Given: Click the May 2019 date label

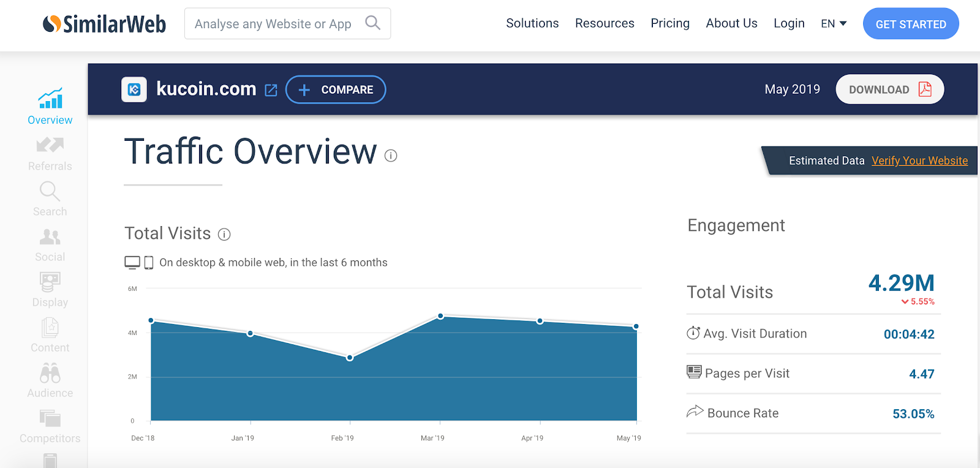Looking at the screenshot, I should tap(792, 89).
